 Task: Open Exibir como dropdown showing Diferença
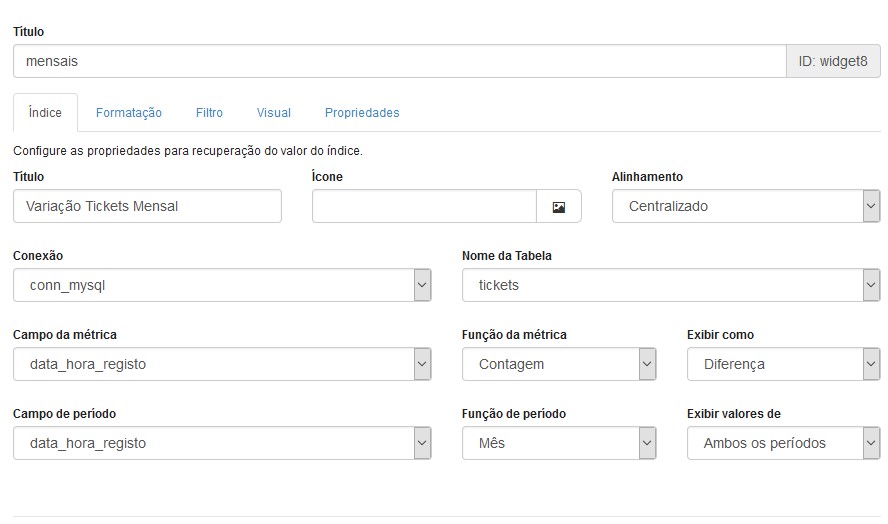click(x=783, y=364)
